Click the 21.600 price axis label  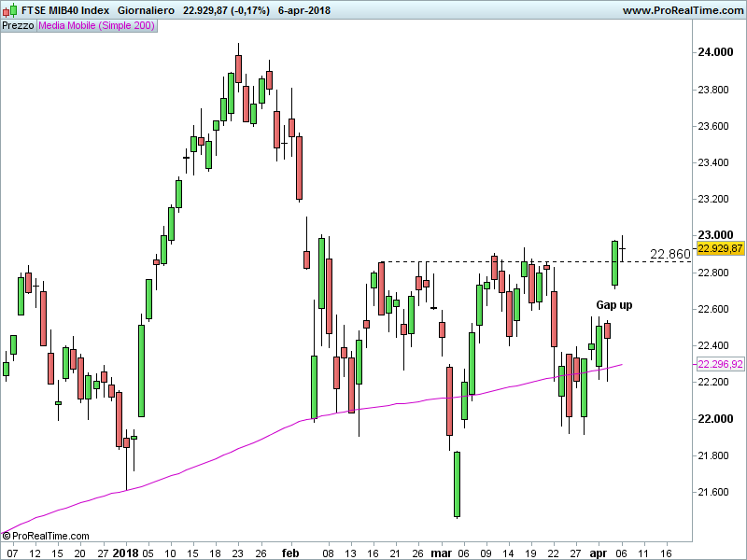713,492
